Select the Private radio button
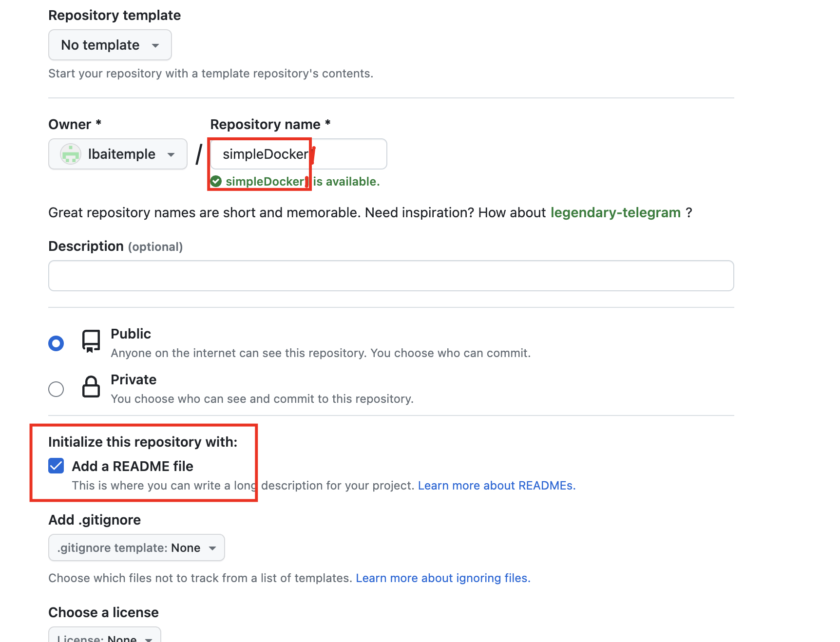This screenshot has width=840, height=642. [56, 389]
